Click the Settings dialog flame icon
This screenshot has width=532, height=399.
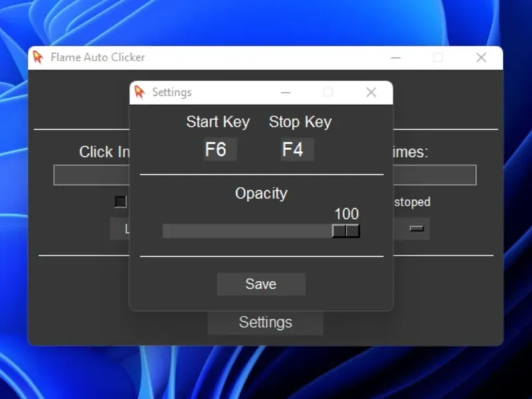click(139, 92)
